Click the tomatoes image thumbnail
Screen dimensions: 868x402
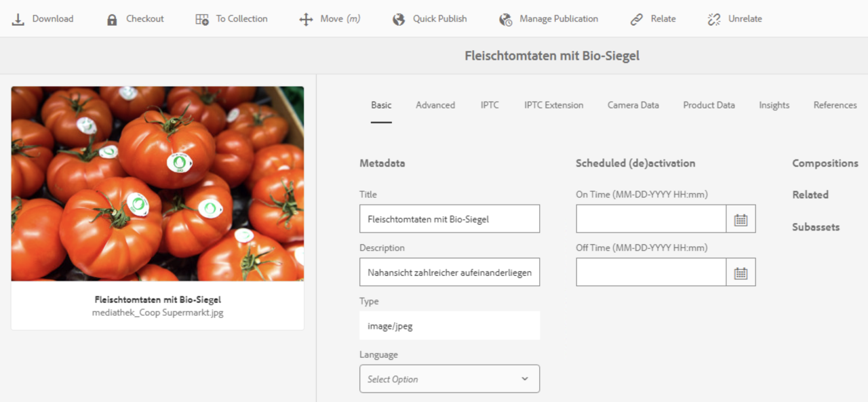tap(157, 183)
